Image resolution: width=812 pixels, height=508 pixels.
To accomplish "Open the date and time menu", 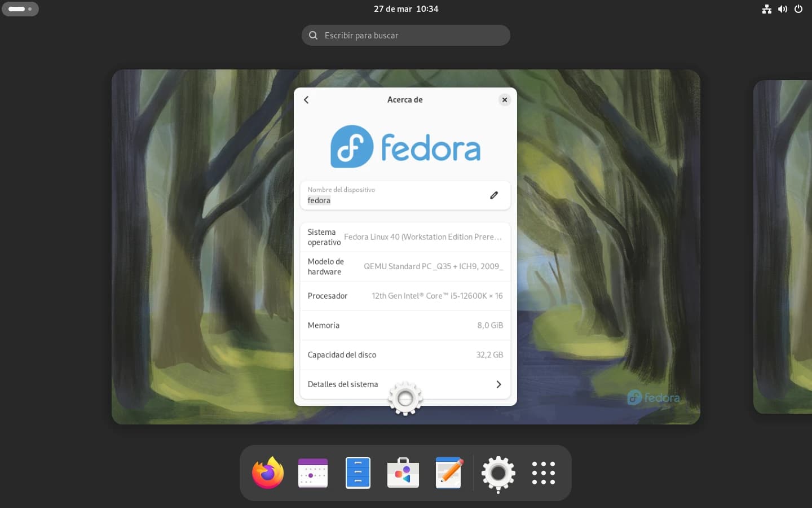I will 406,9.
